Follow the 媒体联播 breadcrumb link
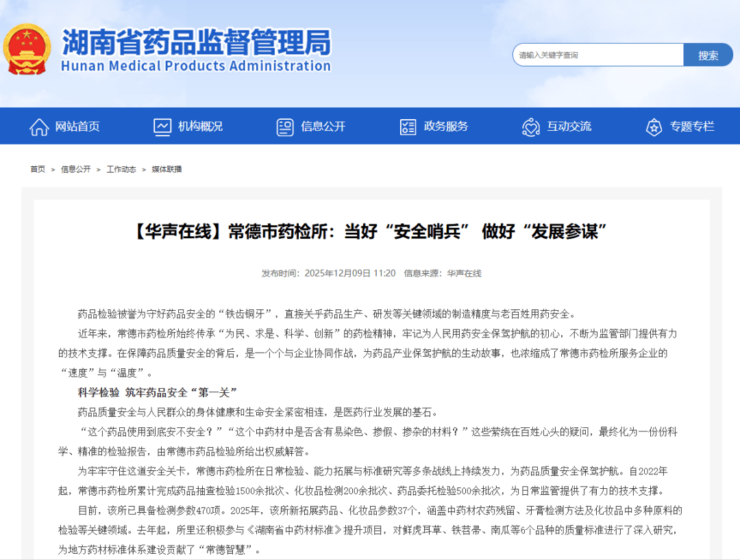The width and height of the screenshot is (740, 560). [x=166, y=169]
